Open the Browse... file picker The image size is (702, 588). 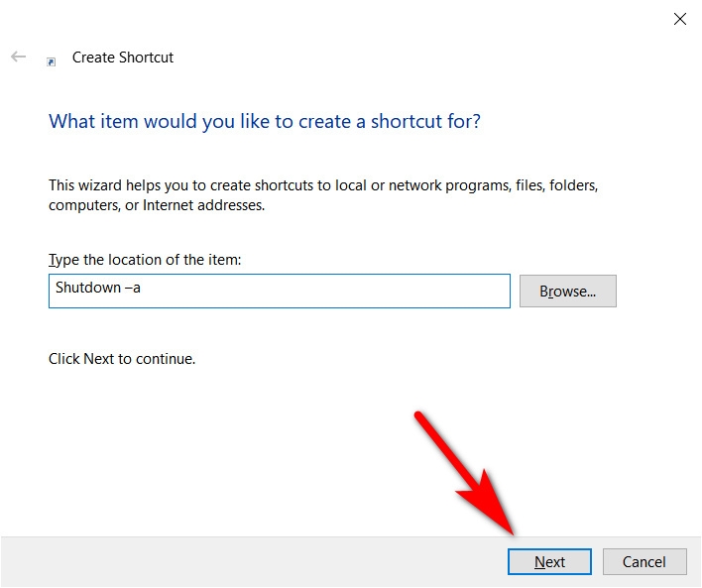point(568,292)
